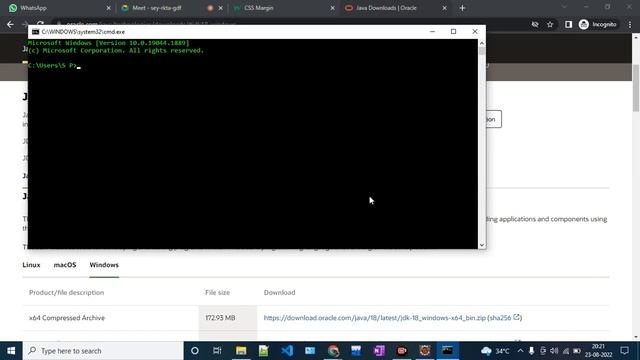This screenshot has width=640, height=360.
Task: Click the 'Product/file description' column header
Action: [x=67, y=292]
